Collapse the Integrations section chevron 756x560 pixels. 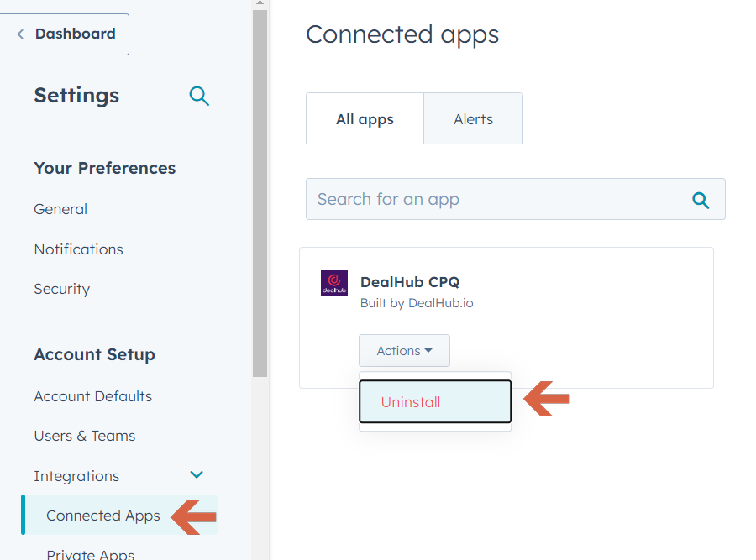[197, 474]
